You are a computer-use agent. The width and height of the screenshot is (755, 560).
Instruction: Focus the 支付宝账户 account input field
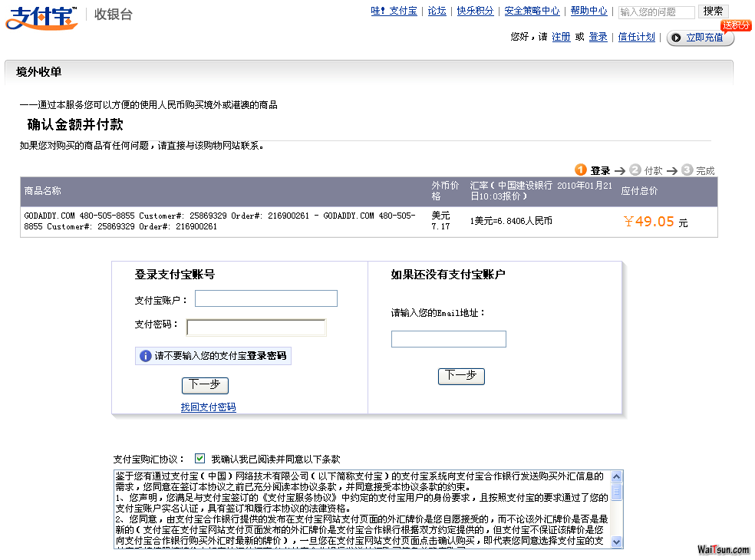coord(265,298)
